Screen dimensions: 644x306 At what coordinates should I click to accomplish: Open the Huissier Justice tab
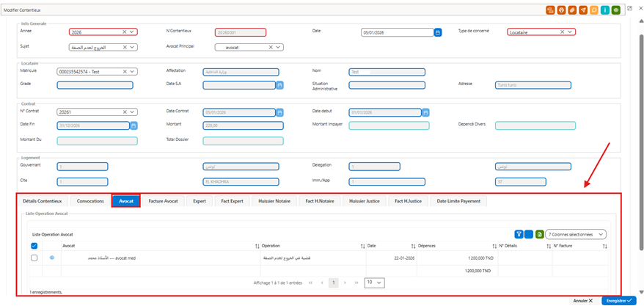pyautogui.click(x=364, y=201)
